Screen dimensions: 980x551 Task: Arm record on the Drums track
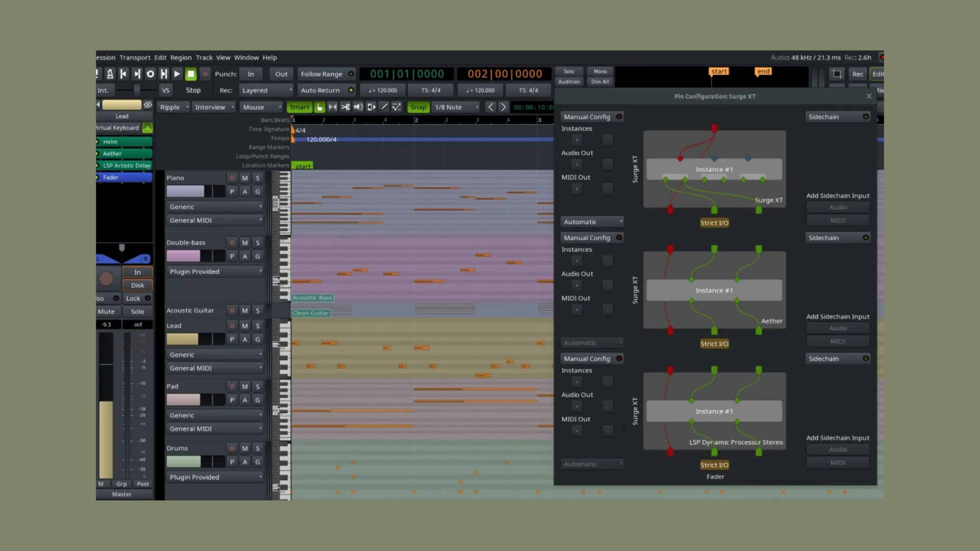click(x=232, y=448)
